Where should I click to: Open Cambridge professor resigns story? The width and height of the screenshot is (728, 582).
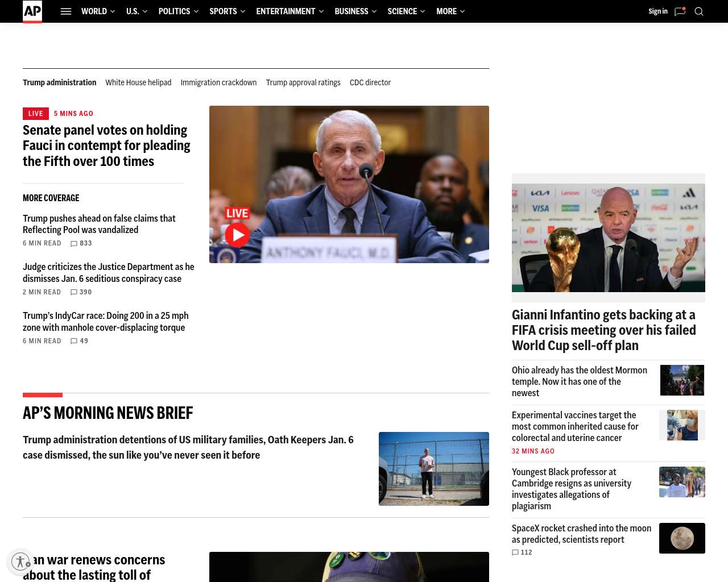pyautogui.click(x=572, y=489)
